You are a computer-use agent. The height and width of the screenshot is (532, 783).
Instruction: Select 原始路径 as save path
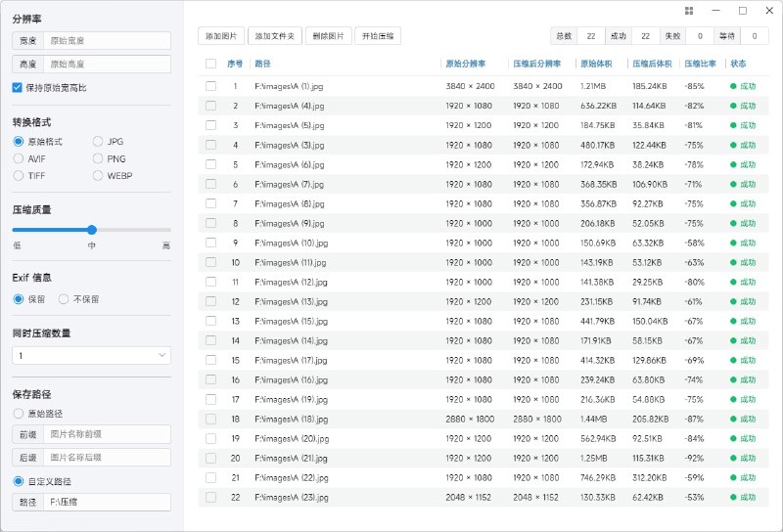[18, 414]
